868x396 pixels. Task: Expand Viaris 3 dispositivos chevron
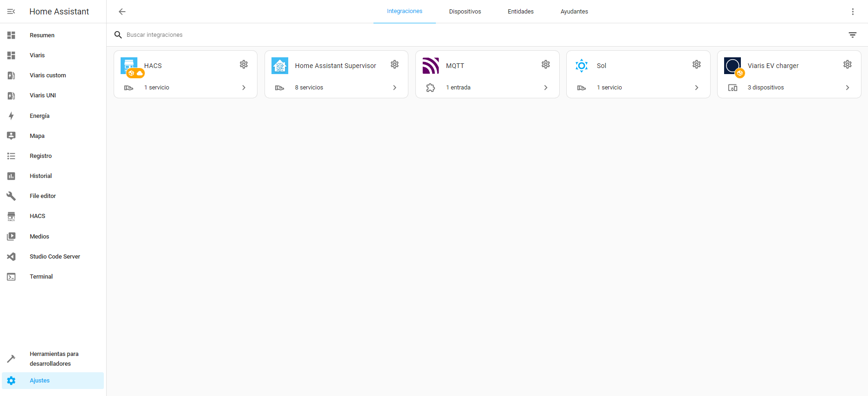click(848, 88)
